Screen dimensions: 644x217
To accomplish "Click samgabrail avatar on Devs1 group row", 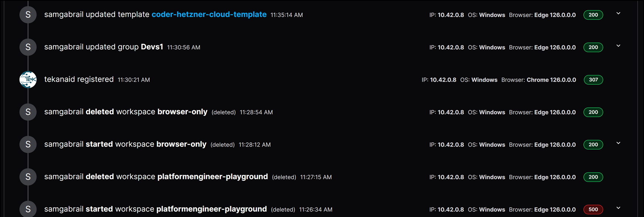I will (x=28, y=47).
